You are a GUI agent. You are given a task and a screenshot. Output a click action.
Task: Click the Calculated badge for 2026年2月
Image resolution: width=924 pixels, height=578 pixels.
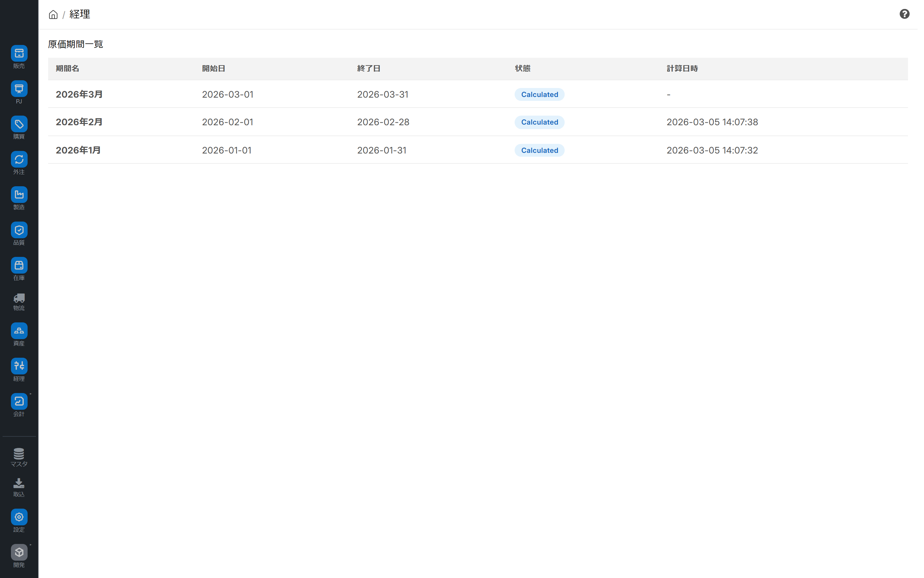coord(539,122)
